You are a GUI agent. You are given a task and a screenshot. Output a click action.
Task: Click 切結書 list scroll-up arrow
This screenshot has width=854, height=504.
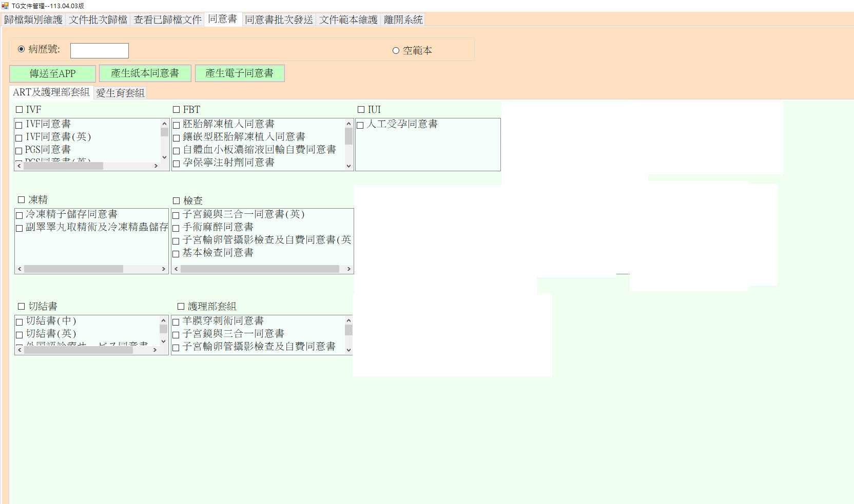[x=164, y=320]
